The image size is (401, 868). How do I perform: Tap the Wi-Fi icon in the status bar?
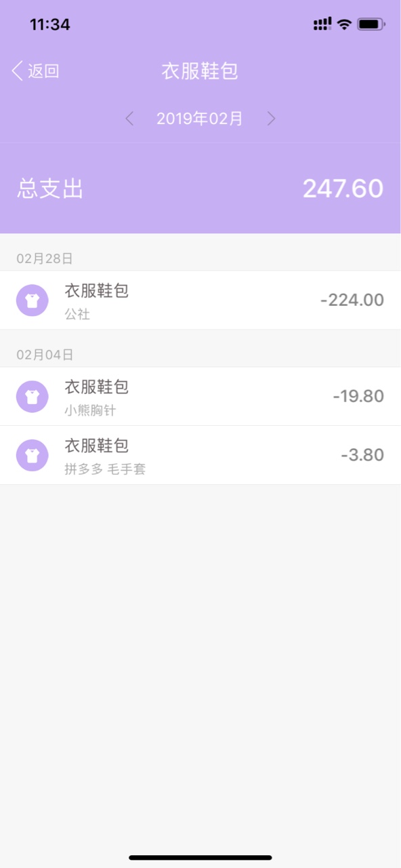pos(344,24)
